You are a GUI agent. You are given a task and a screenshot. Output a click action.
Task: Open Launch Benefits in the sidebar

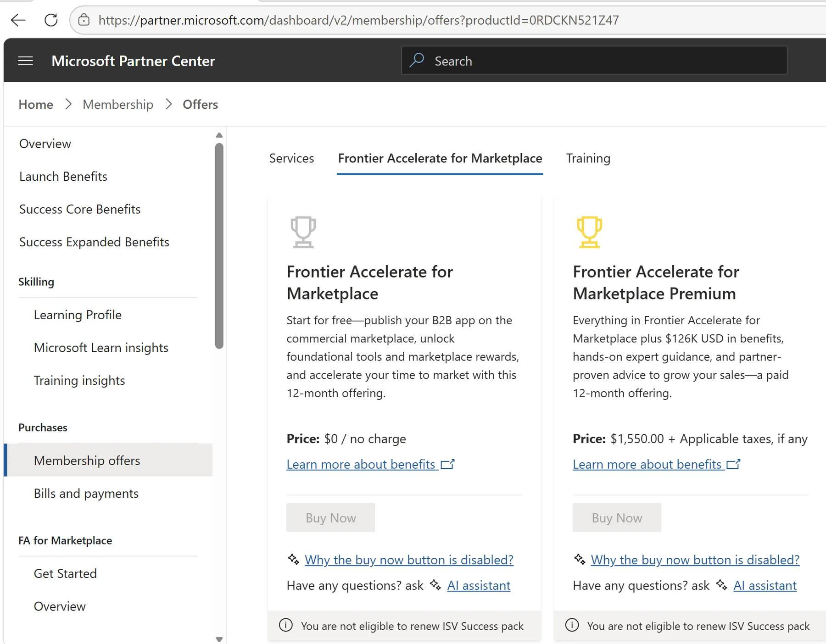(x=63, y=177)
